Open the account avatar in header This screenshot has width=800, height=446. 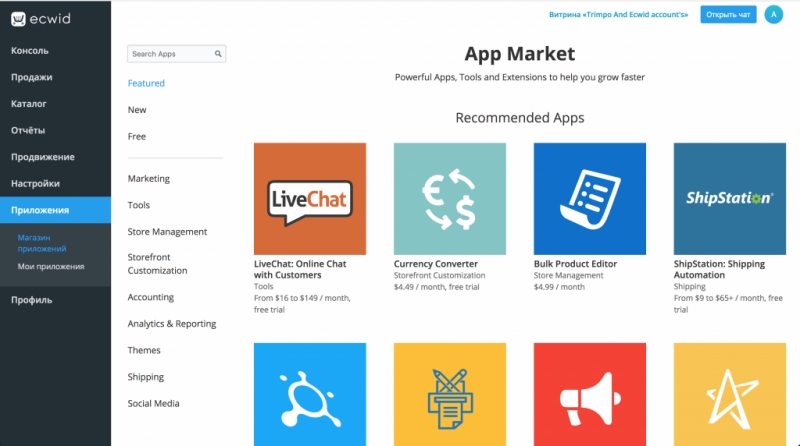click(x=773, y=14)
